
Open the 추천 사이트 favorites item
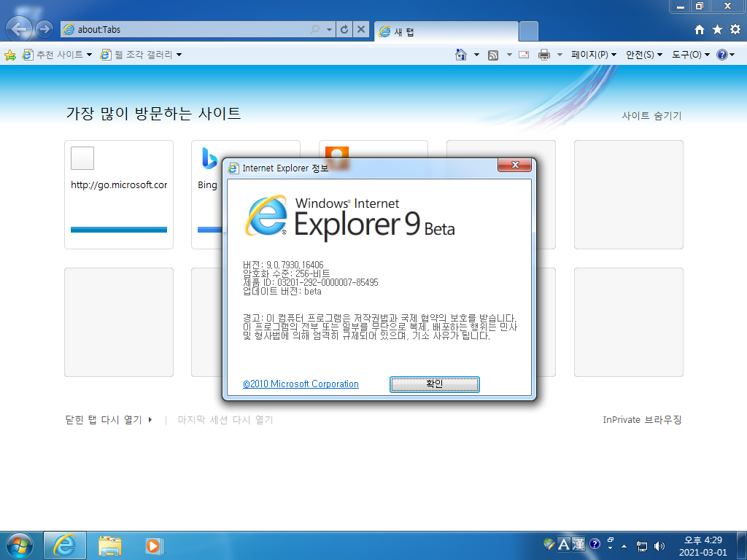57,55
